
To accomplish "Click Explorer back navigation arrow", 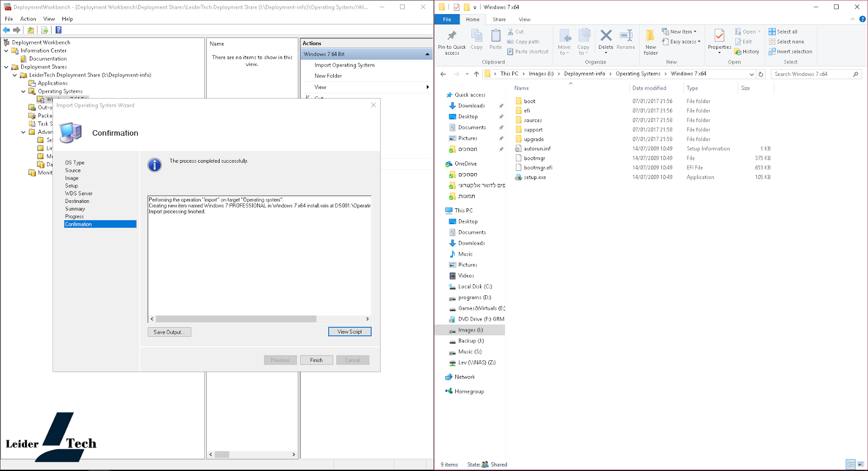I will tap(443, 74).
